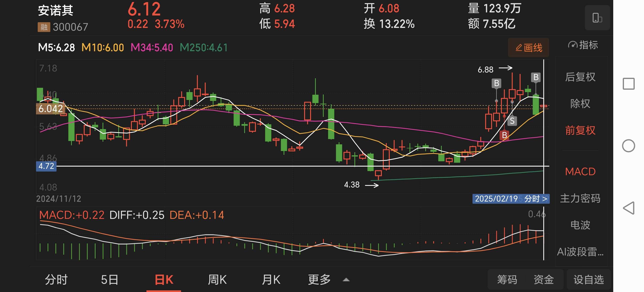The height and width of the screenshot is (292, 644).
Task: Open the 筹码 chip distribution panel
Action: coord(507,279)
